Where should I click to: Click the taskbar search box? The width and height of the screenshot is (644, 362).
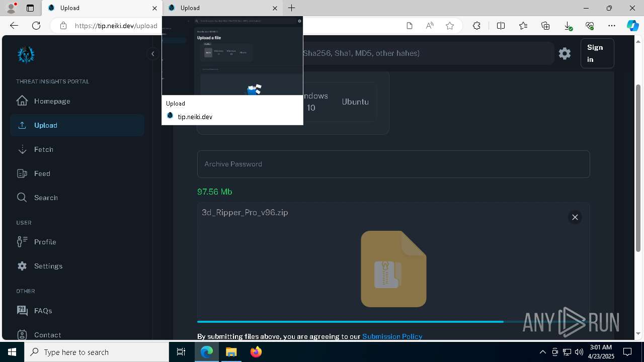(x=97, y=352)
